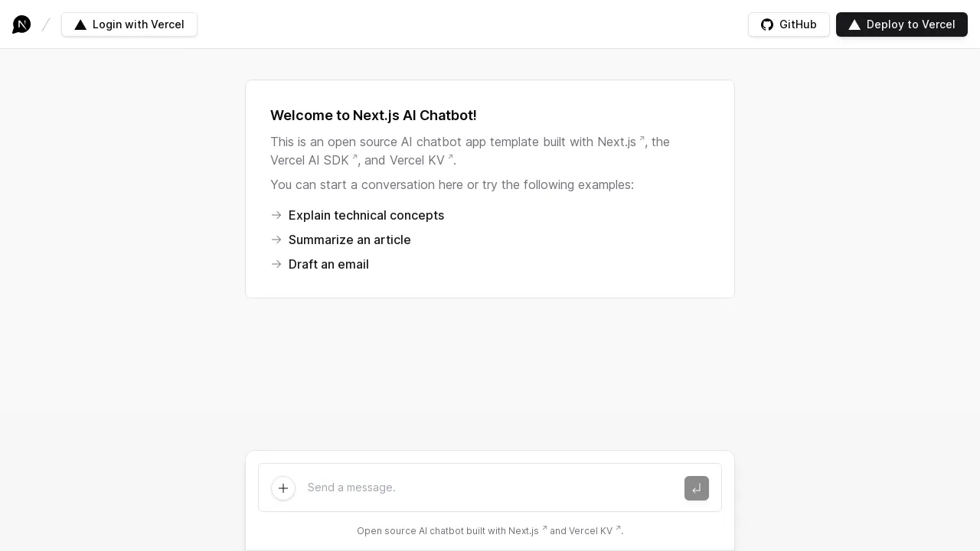Click the enter send icon in message bar
Screen dimensions: 980x551
pos(697,488)
